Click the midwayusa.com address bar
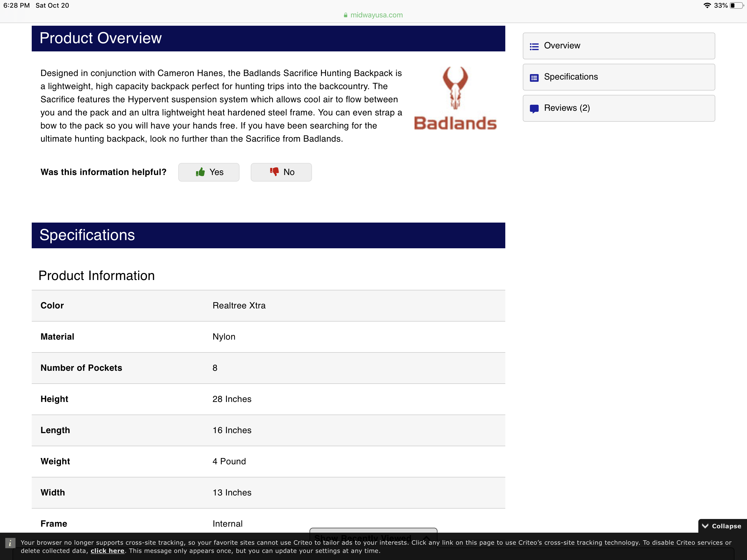The image size is (747, 560). pyautogui.click(x=373, y=15)
